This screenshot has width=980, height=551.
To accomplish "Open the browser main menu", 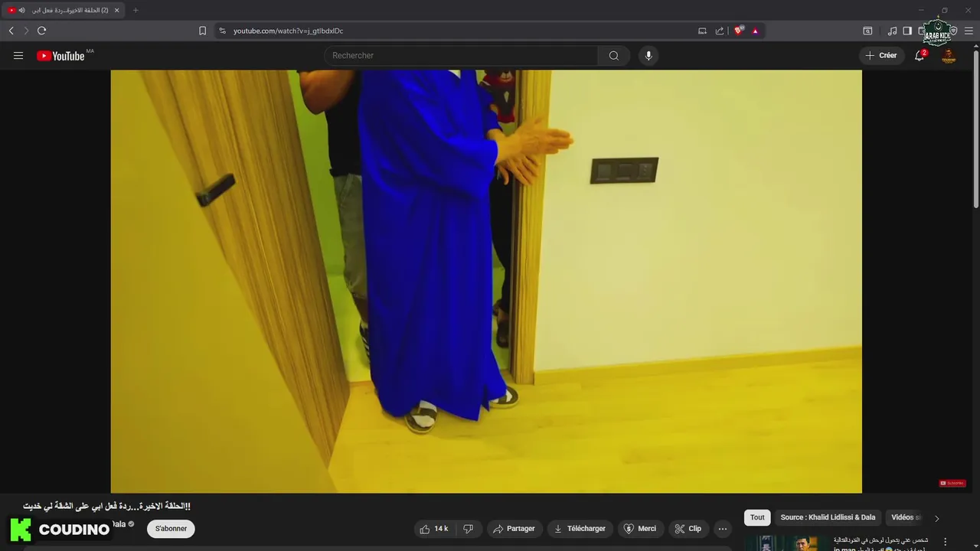I will click(969, 31).
